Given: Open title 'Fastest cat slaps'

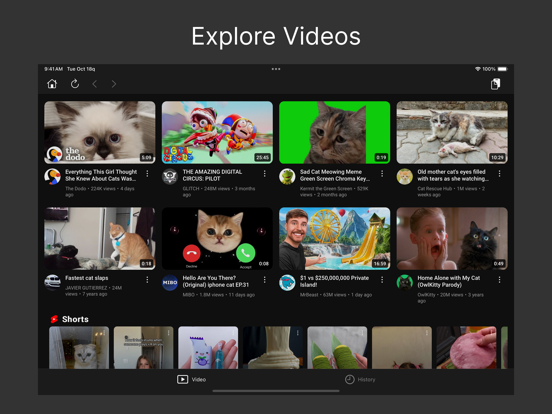Looking at the screenshot, I should [87, 278].
